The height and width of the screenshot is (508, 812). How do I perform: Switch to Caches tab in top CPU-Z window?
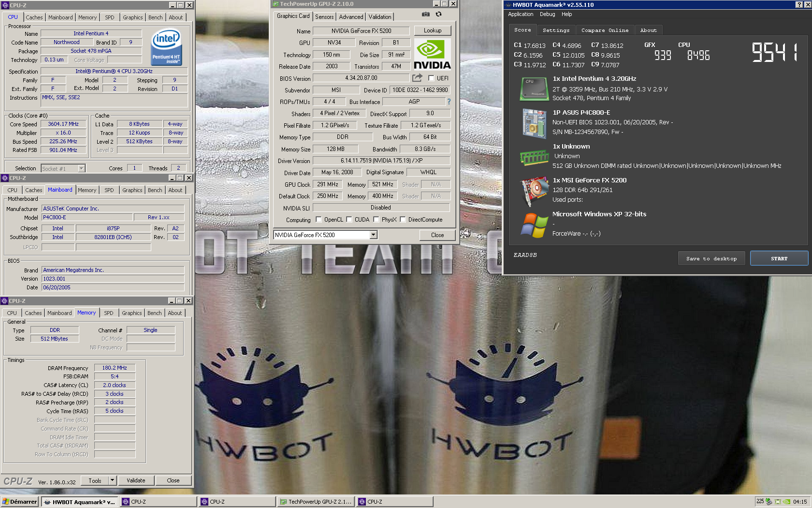click(x=34, y=17)
